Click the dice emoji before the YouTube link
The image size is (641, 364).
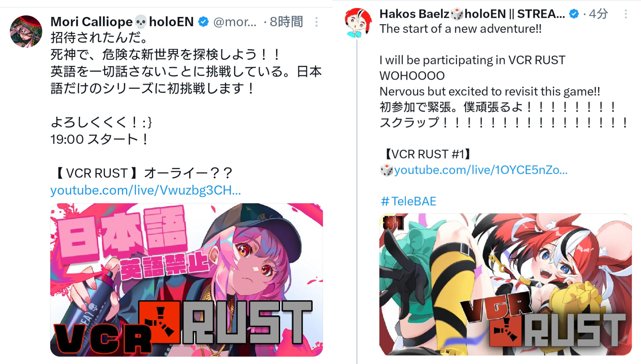click(387, 170)
